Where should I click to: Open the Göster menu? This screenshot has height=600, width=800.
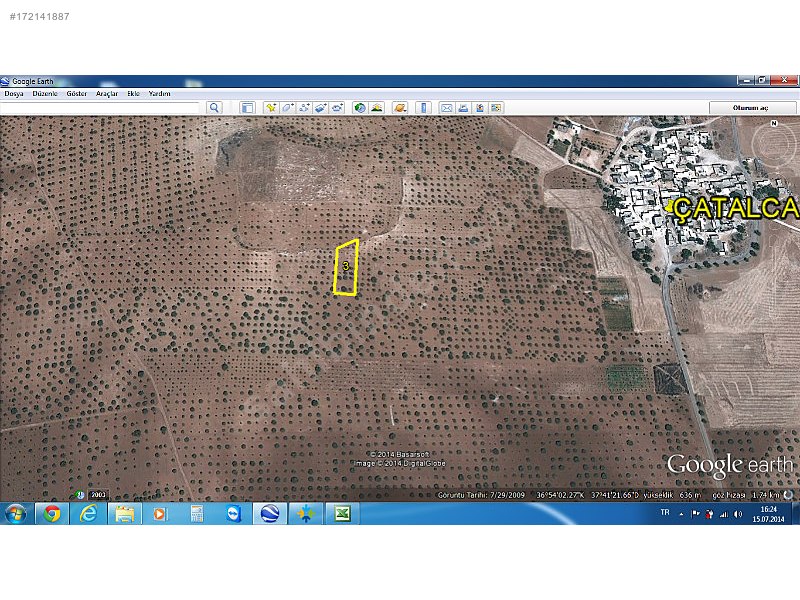(x=77, y=94)
